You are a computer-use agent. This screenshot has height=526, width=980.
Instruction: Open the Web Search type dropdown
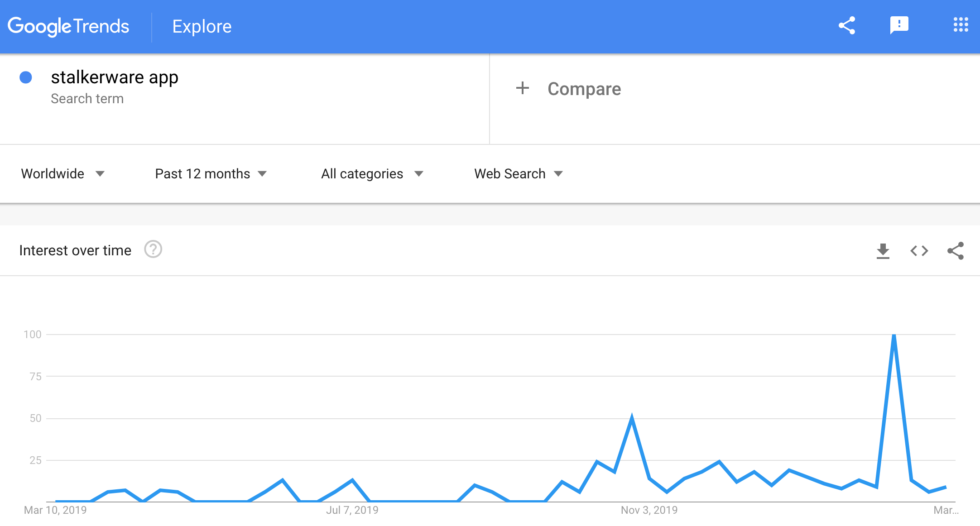click(519, 174)
